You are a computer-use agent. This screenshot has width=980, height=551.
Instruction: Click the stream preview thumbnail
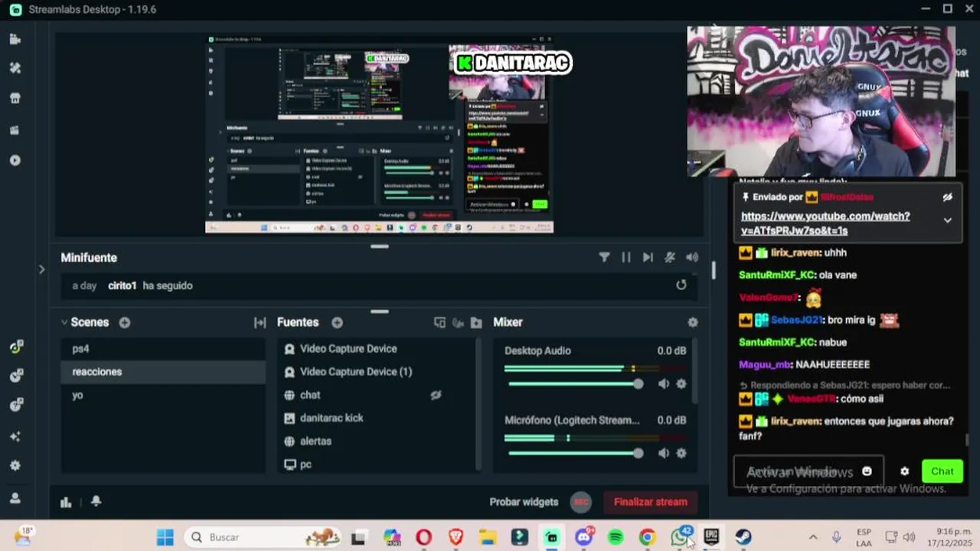point(380,134)
